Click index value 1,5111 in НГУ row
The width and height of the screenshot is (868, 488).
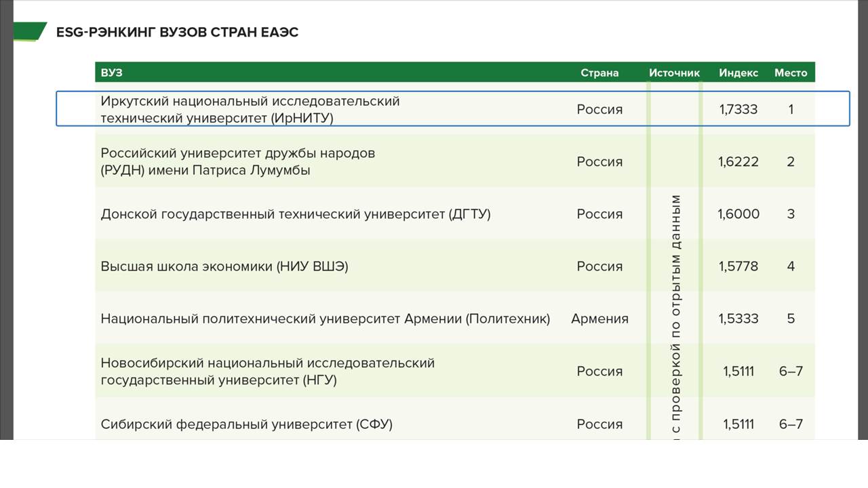738,371
